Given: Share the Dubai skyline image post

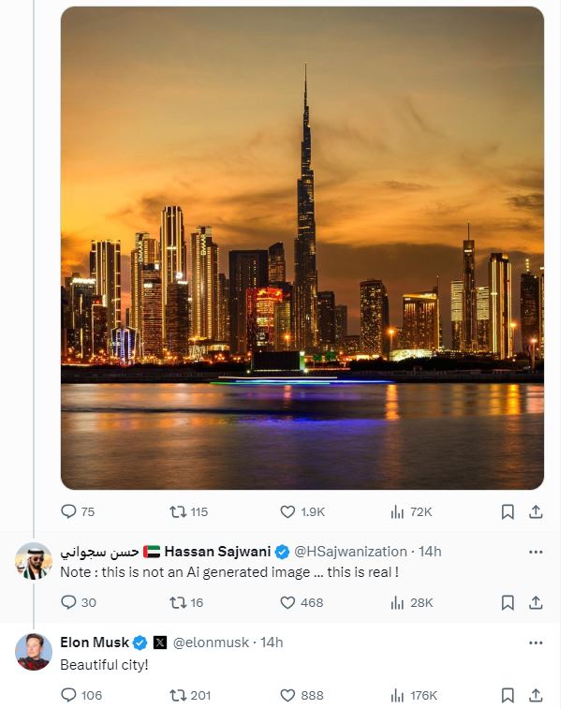Looking at the screenshot, I should tap(536, 511).
